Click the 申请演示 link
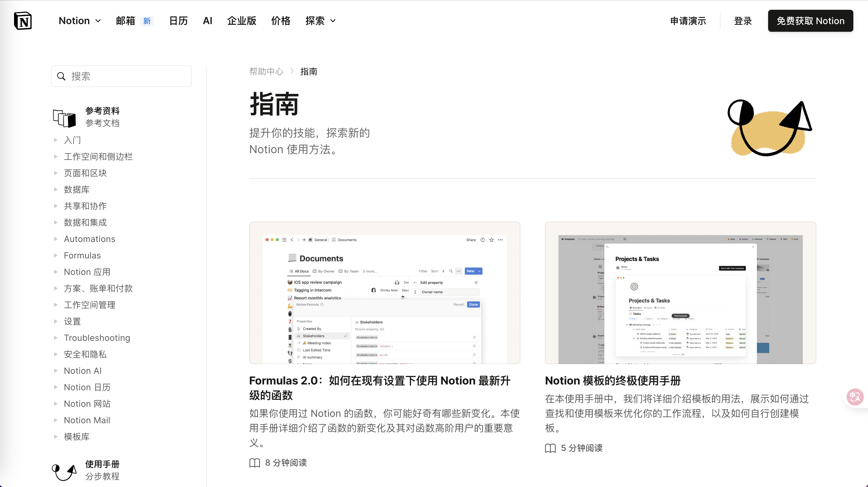This screenshot has width=868, height=487. 688,21
